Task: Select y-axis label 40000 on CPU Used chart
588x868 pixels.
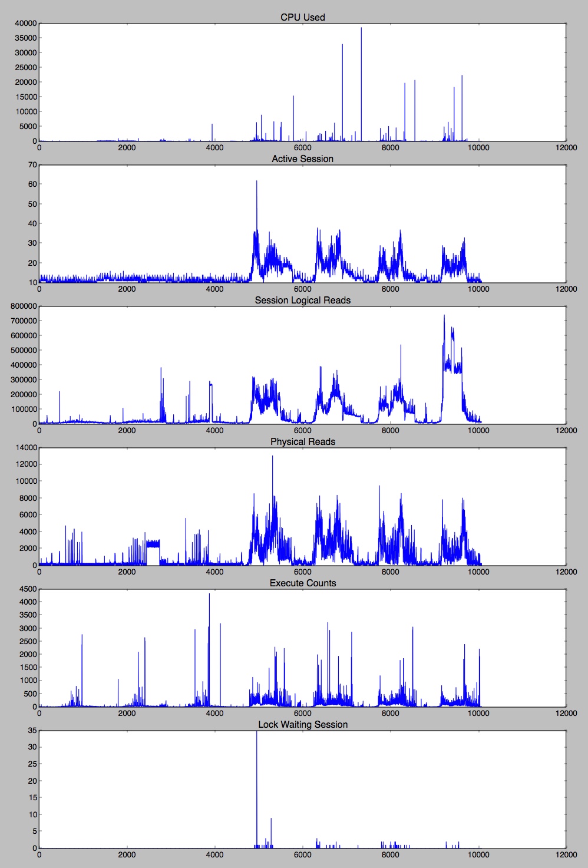Action: click(25, 23)
